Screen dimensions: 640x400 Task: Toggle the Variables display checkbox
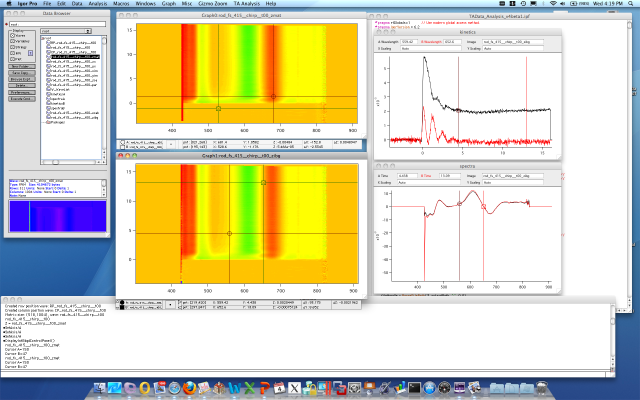tap(12, 41)
